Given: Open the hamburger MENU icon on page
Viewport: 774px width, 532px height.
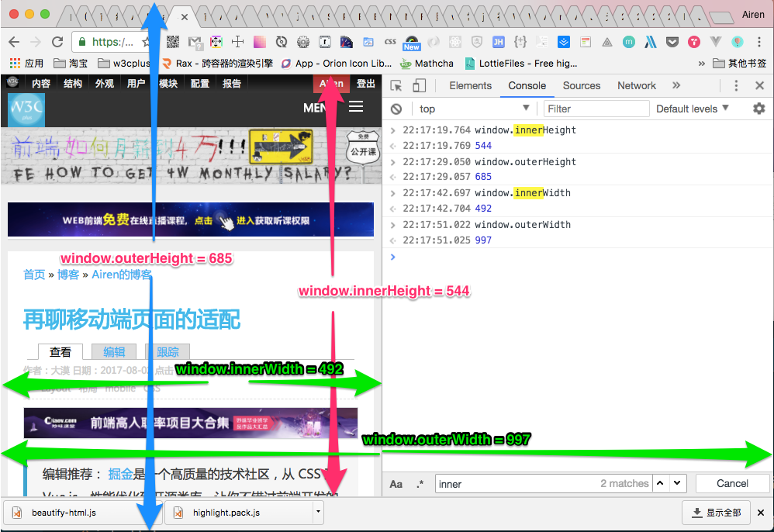Looking at the screenshot, I should (356, 106).
